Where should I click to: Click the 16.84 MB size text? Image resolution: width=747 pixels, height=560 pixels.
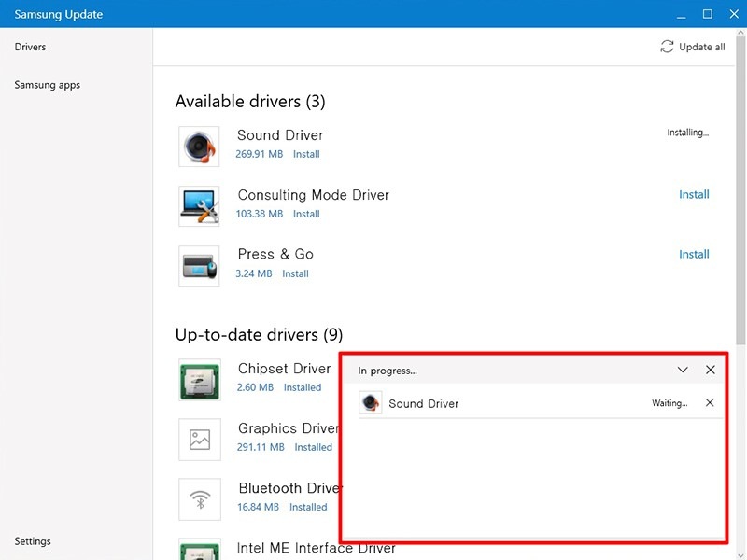point(259,507)
